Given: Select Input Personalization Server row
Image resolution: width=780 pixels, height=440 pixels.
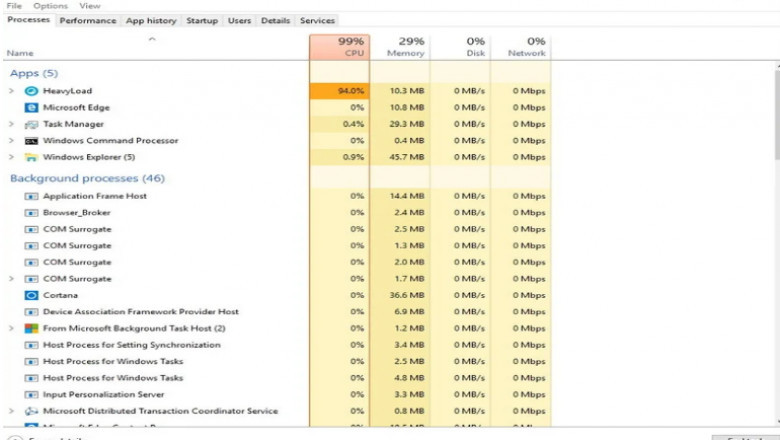Looking at the screenshot, I should (x=277, y=395).
